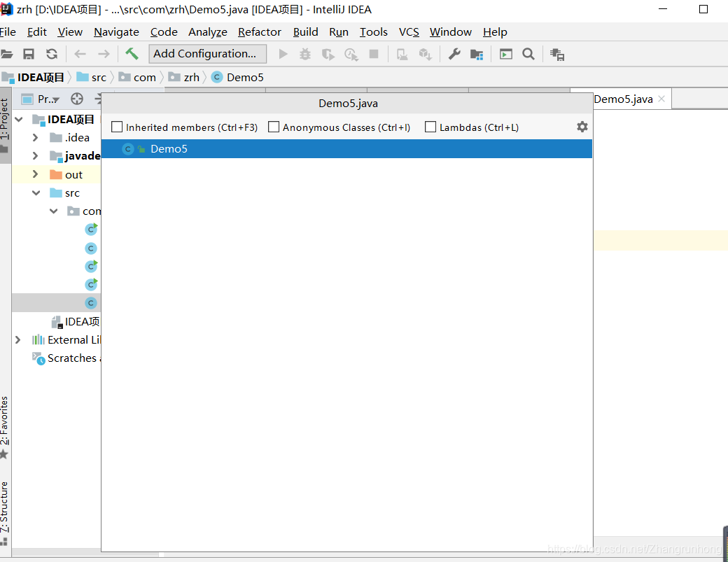Click the Open folder toolbar icon
The height and width of the screenshot is (562, 728).
pyautogui.click(x=6, y=55)
